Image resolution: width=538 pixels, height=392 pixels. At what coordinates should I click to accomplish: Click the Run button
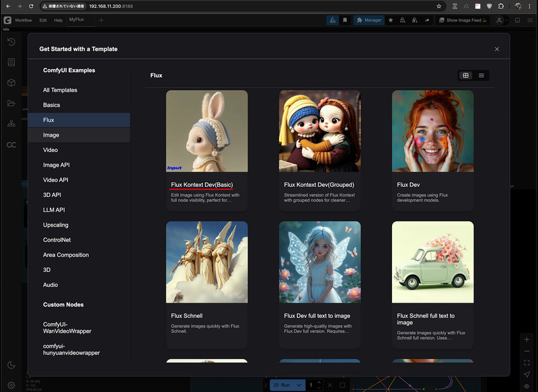[282, 385]
